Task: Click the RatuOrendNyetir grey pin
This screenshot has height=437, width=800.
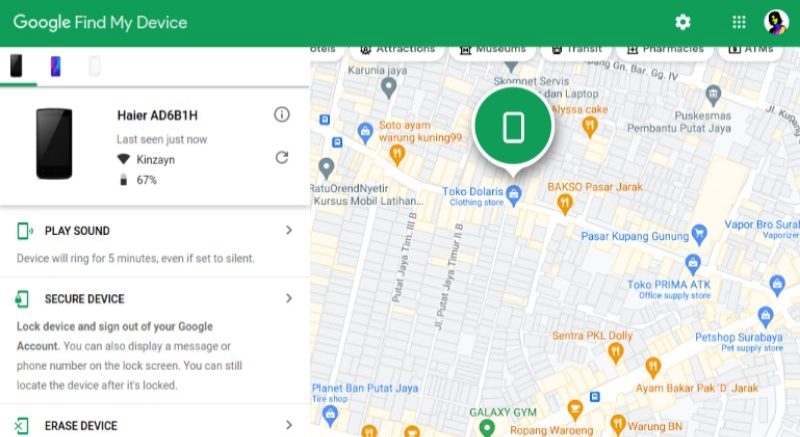Action: pos(327,168)
